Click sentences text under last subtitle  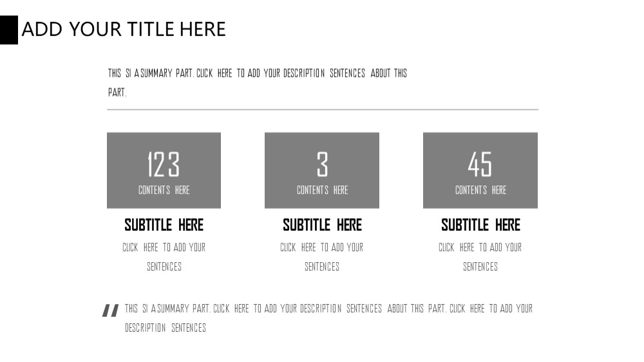point(480,257)
